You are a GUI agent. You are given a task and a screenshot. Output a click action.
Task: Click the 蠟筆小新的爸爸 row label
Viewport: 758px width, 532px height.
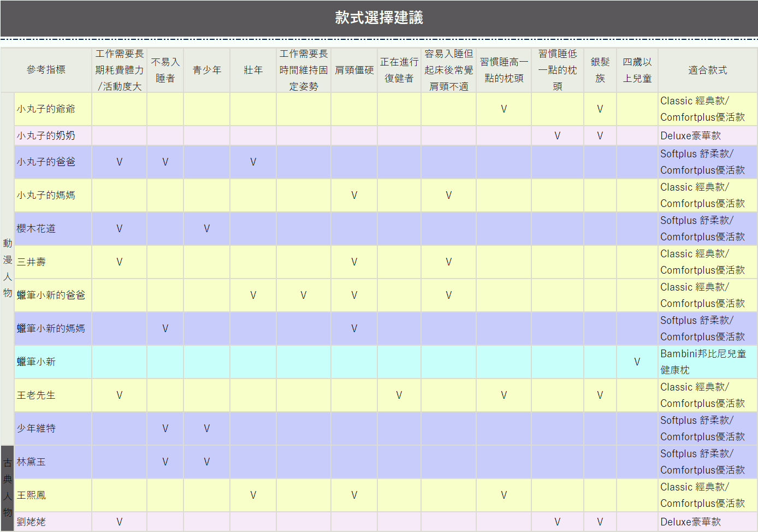53,295
